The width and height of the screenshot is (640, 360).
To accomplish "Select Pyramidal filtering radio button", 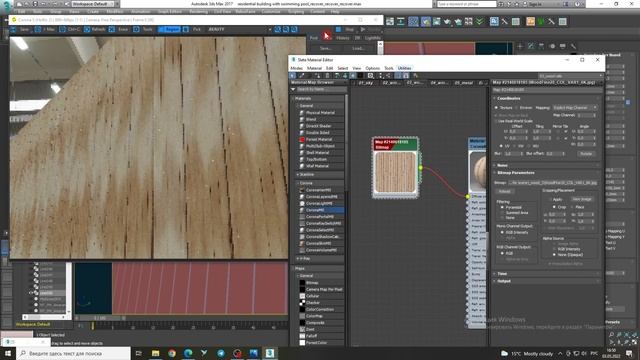I will [x=502, y=207].
